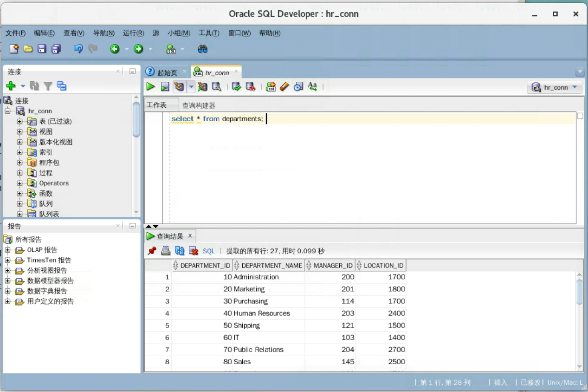Expand the 视图 tree node
Viewport: 588px width, 392px height.
19,131
